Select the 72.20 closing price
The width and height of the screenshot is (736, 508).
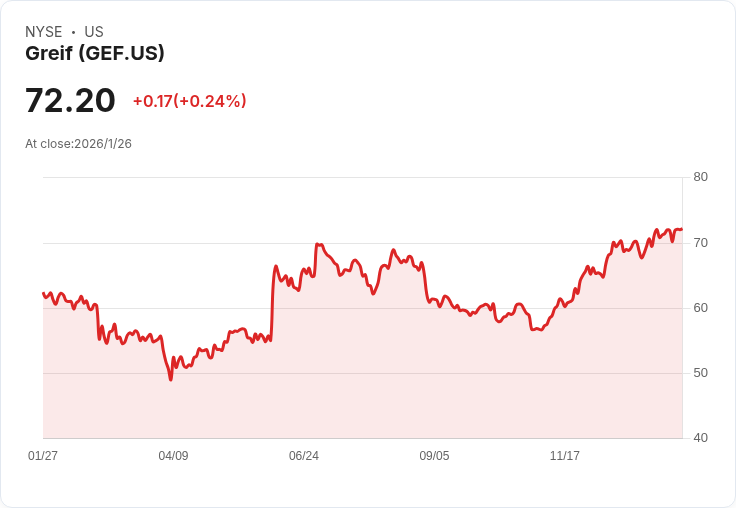pyautogui.click(x=70, y=100)
